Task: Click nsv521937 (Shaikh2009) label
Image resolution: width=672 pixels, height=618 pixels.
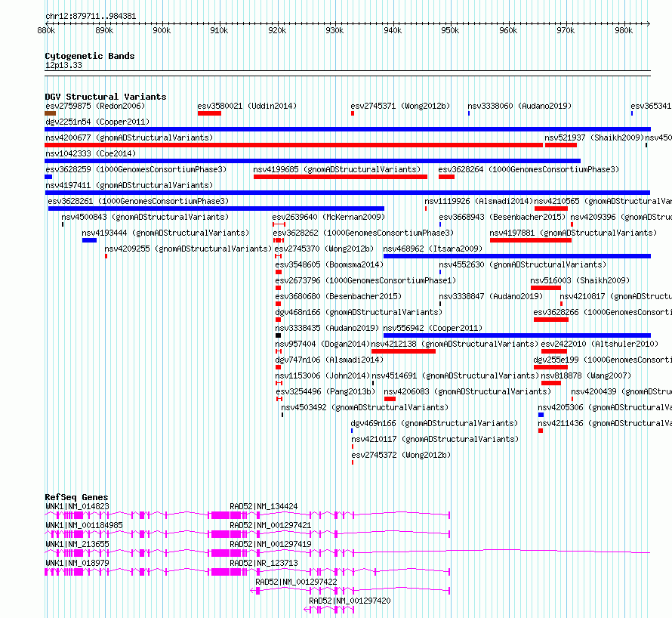Action: click(594, 138)
